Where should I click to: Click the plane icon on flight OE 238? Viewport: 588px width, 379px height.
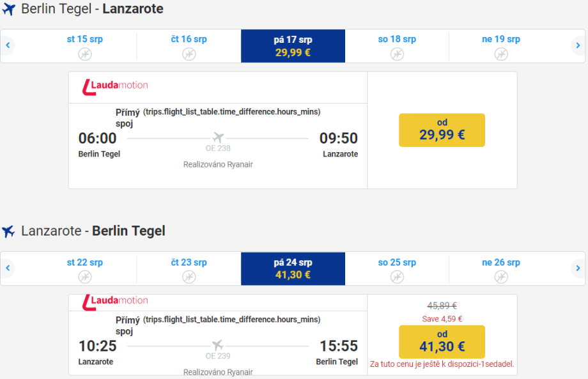[218, 137]
